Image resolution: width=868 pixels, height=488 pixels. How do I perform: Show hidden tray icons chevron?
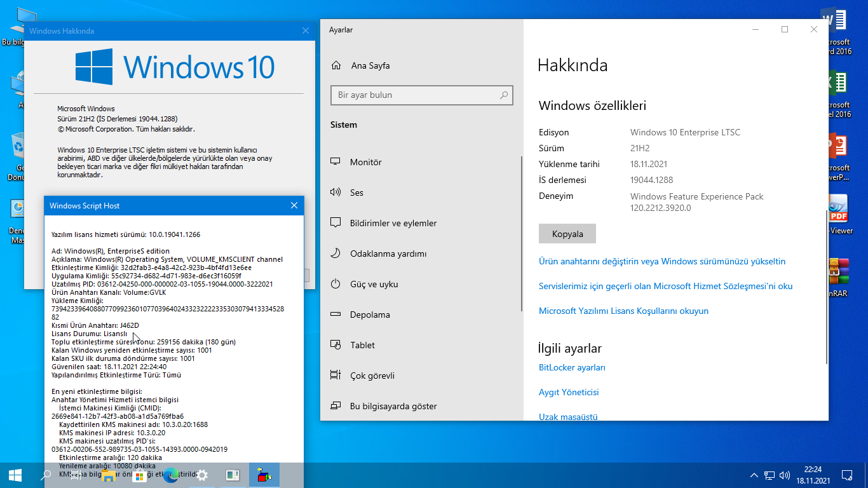[x=754, y=475]
